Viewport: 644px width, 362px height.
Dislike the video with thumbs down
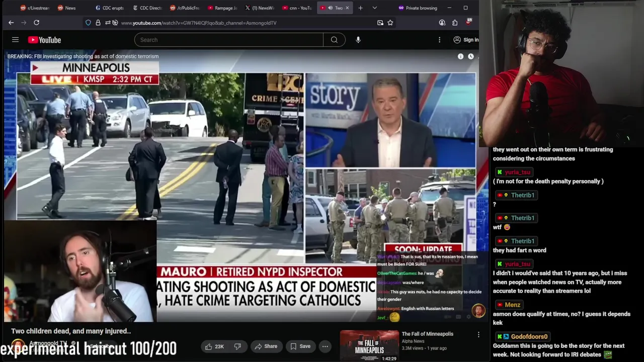[237, 346]
